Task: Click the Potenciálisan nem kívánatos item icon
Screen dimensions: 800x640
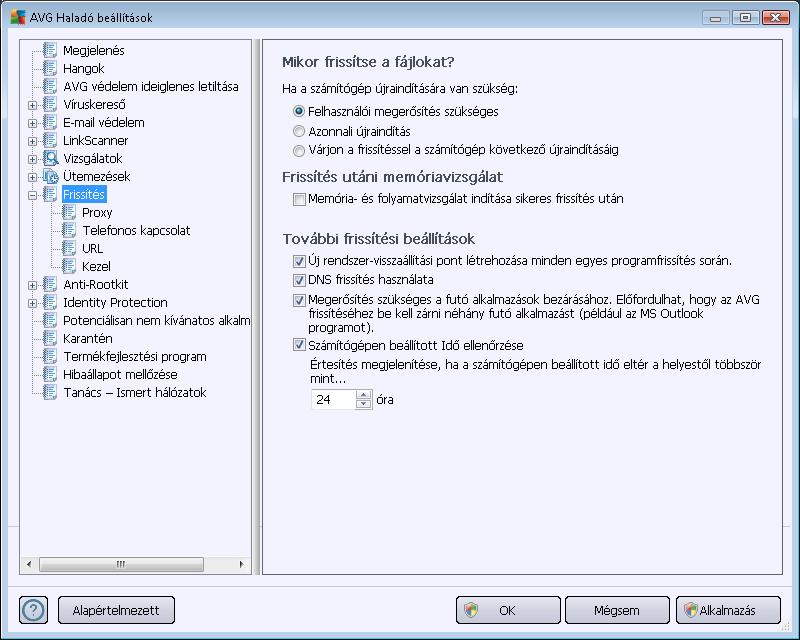Action: pyautogui.click(x=50, y=320)
